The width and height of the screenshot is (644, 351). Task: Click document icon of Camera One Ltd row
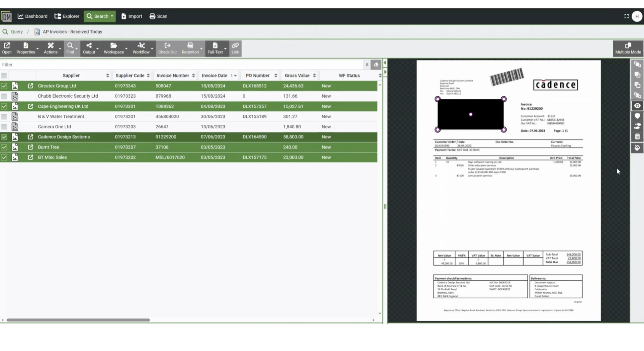coord(15,127)
